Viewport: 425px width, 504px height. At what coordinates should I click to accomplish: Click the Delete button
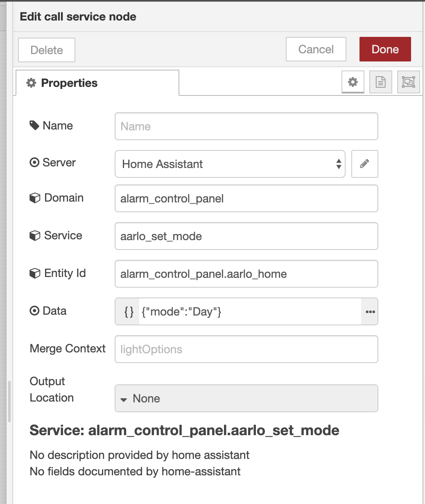47,50
